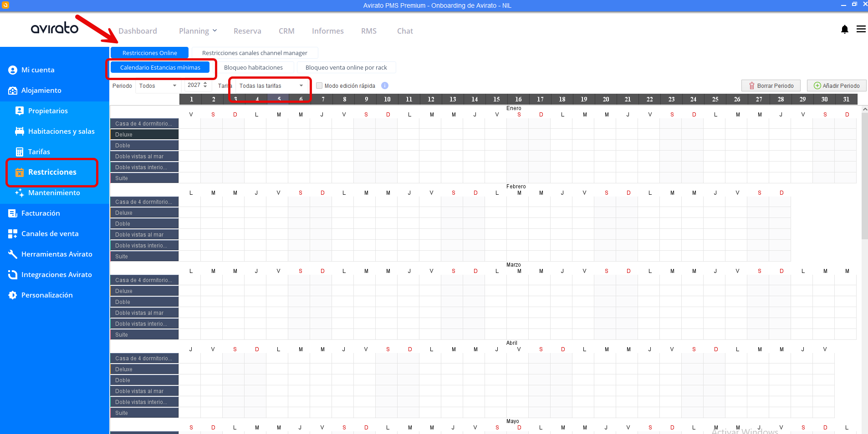Click the scrollbar up arrow
This screenshot has width=868, height=434.
tap(864, 109)
